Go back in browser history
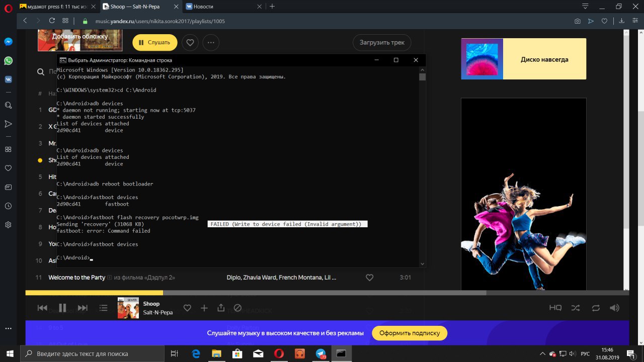Screen dimensions: 644x362 (25, 21)
